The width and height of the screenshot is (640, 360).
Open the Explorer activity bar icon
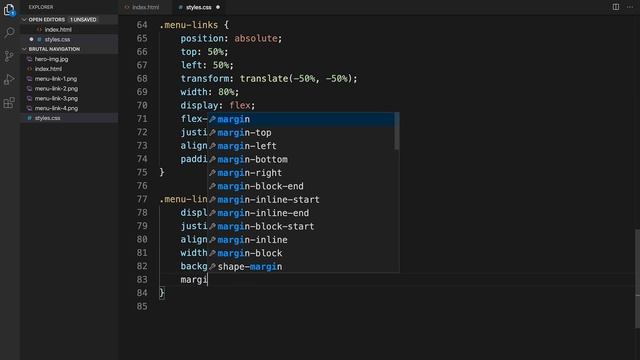pos(9,9)
